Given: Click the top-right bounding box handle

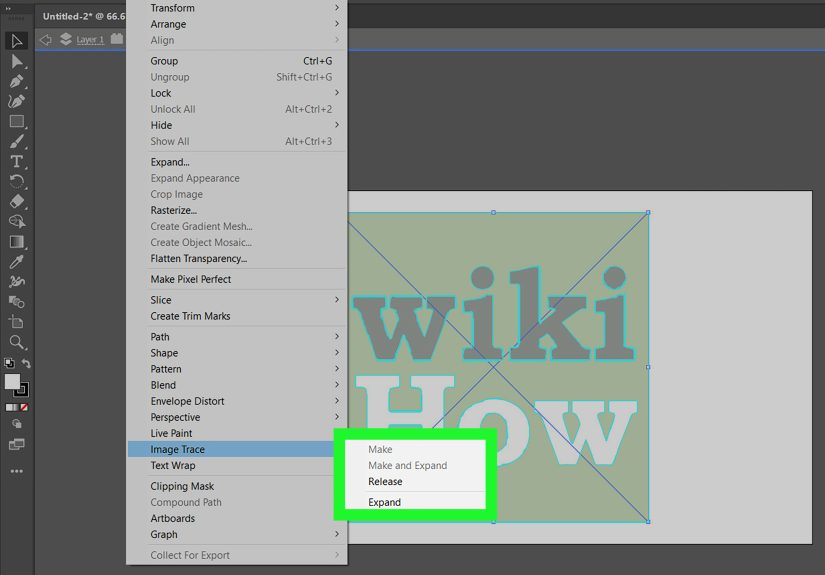Looking at the screenshot, I should 648,213.
